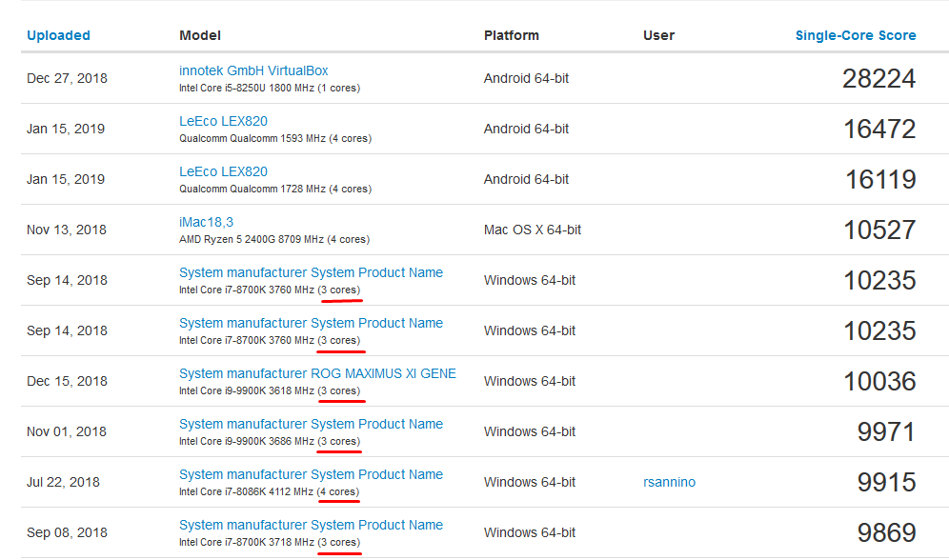
Task: View the rsannino user profile
Action: point(669,482)
